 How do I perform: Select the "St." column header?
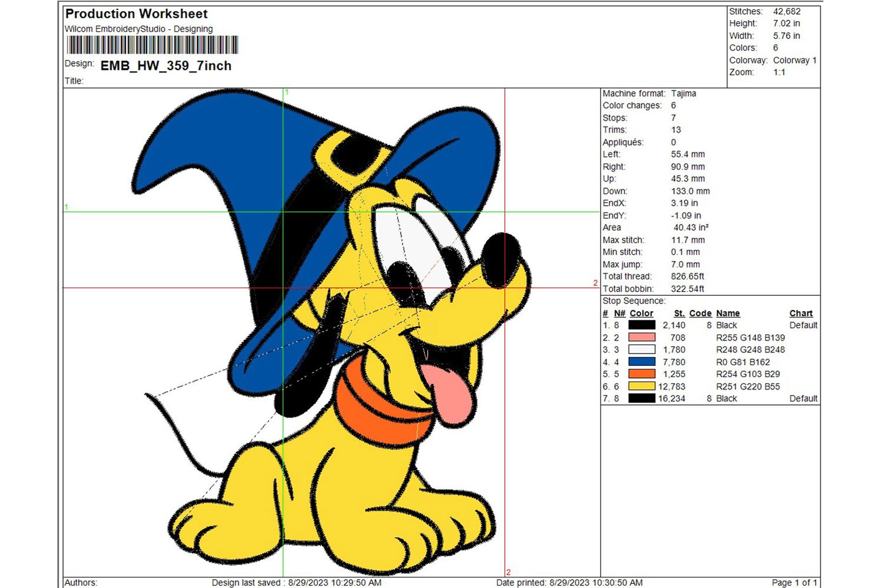680,313
